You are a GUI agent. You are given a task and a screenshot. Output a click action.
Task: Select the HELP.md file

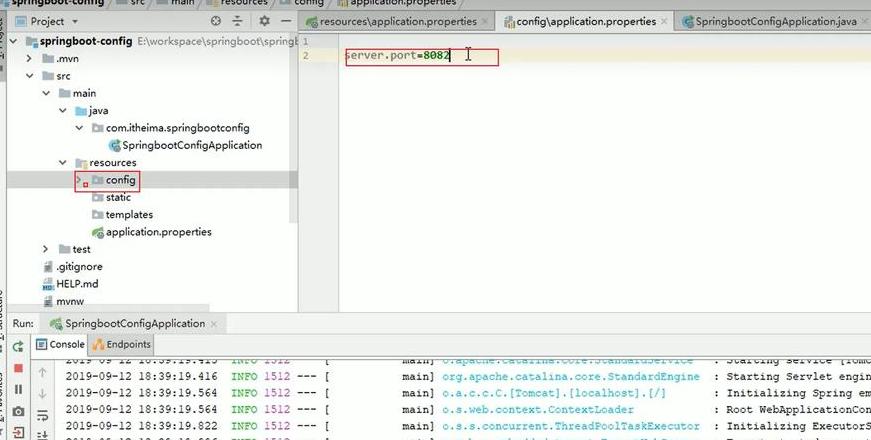[77, 283]
